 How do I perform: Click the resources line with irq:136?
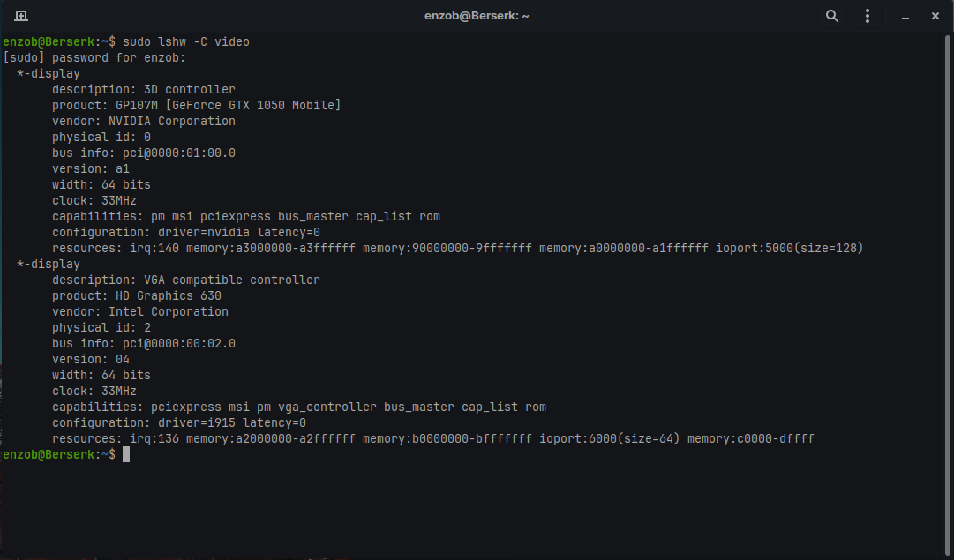point(433,438)
